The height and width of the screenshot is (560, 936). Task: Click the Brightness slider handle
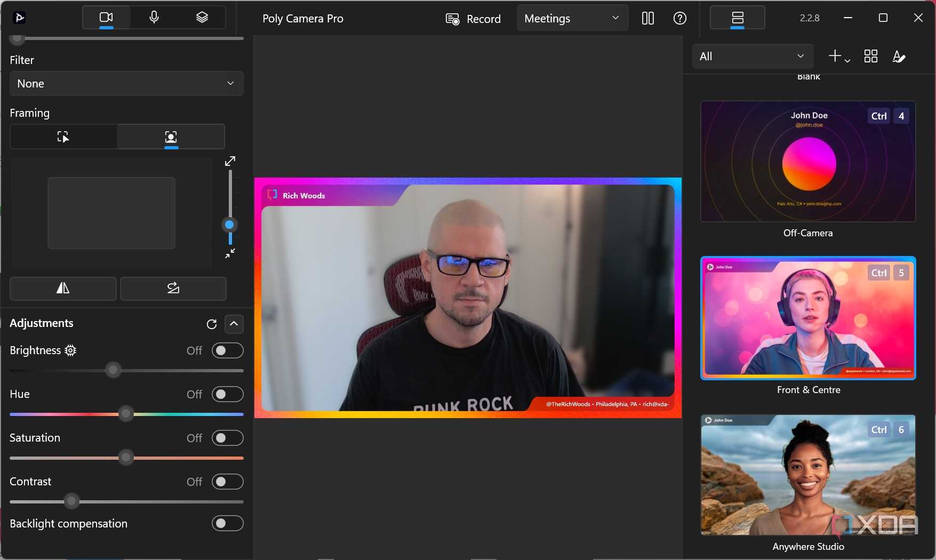coord(113,370)
